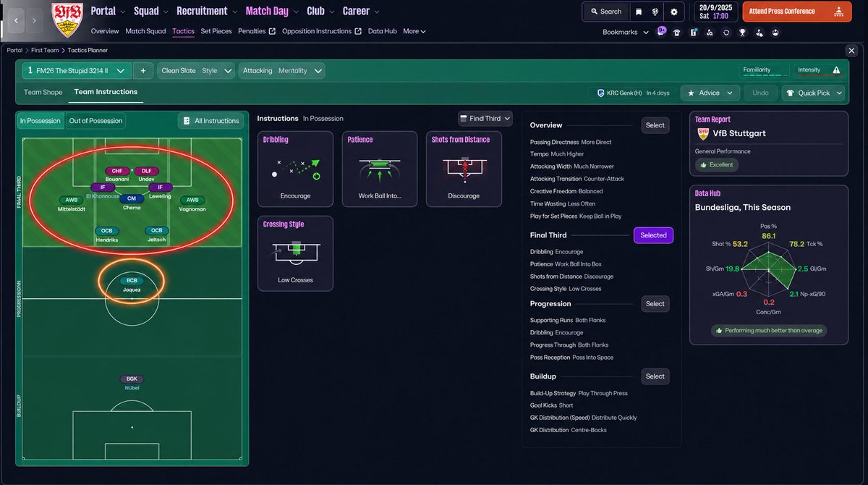Expand the More dropdown in sub-navigation
Viewport: 868px width, 485px height.
[x=414, y=31]
